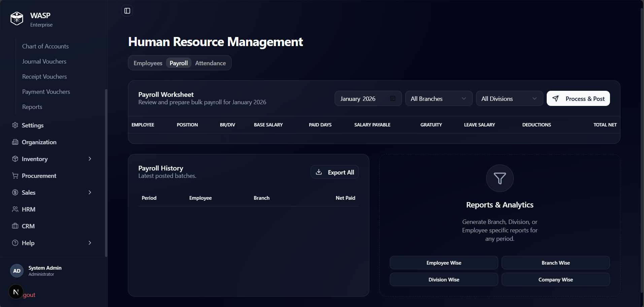644x307 pixels.
Task: Click the Organization building icon
Action: coord(15,142)
